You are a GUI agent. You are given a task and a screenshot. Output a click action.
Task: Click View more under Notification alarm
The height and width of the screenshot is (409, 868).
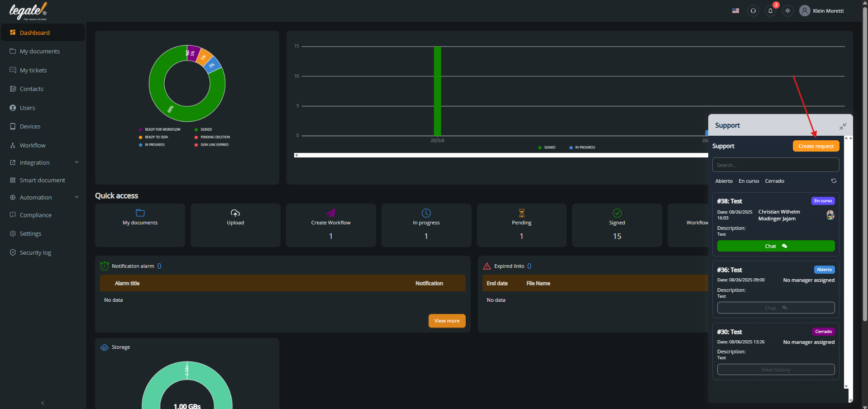(447, 321)
